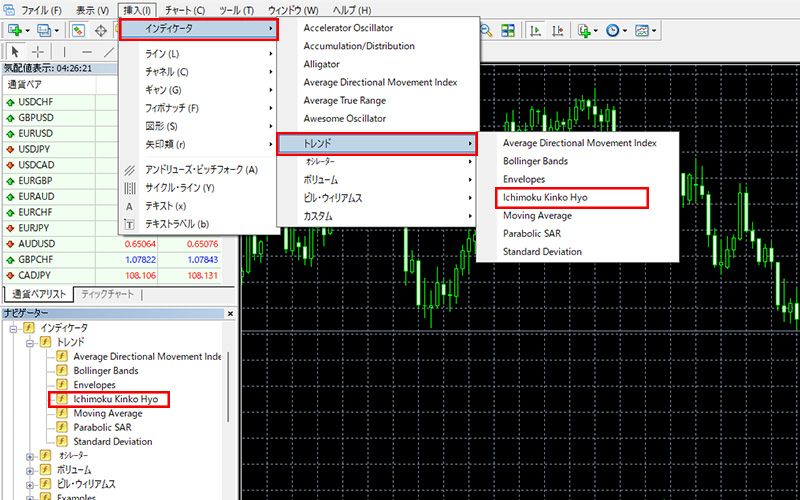Click the new chart toolbar icon
Viewport: 800px width, 500px height.
coord(15,31)
